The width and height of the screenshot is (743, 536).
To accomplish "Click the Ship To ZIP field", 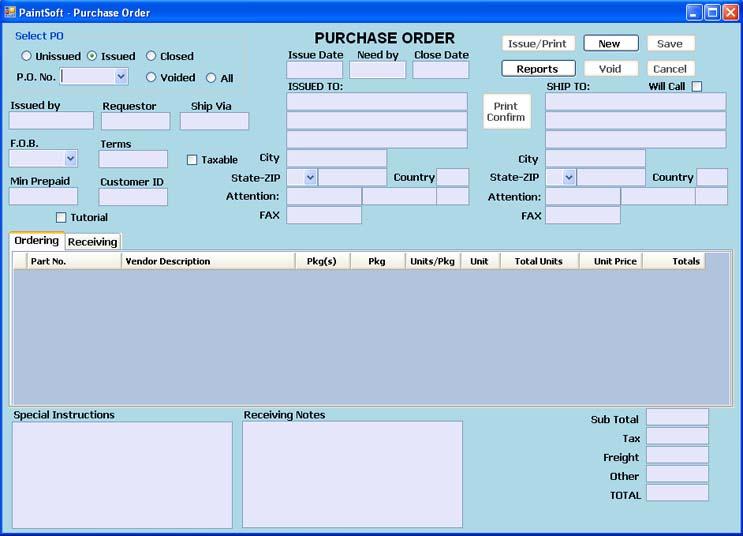I will point(611,177).
